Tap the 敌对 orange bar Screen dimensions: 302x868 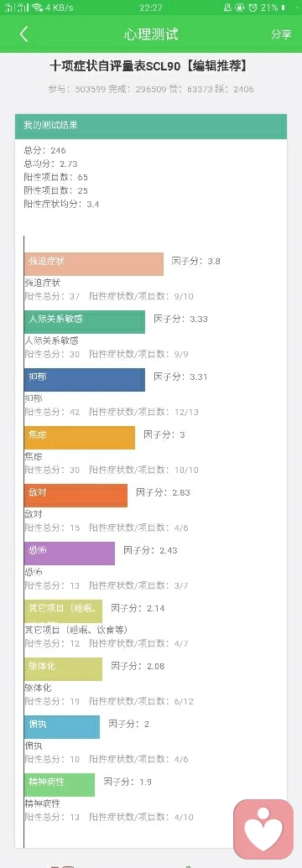pos(75,496)
